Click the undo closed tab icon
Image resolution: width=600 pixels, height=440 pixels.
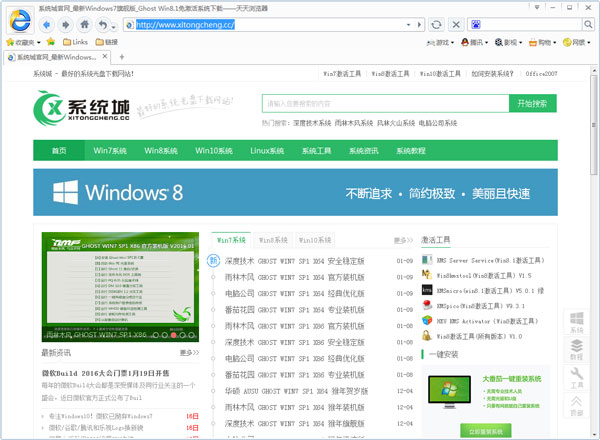103,25
